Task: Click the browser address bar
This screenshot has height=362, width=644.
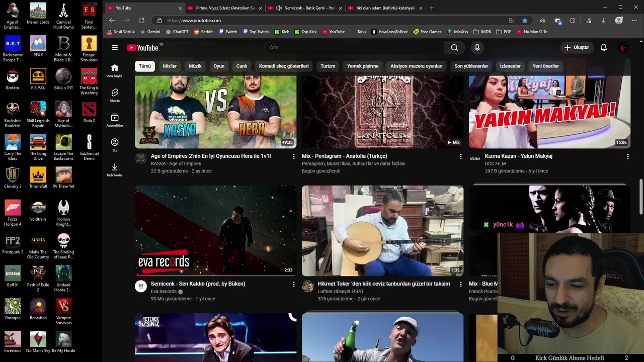Action: 332,21
